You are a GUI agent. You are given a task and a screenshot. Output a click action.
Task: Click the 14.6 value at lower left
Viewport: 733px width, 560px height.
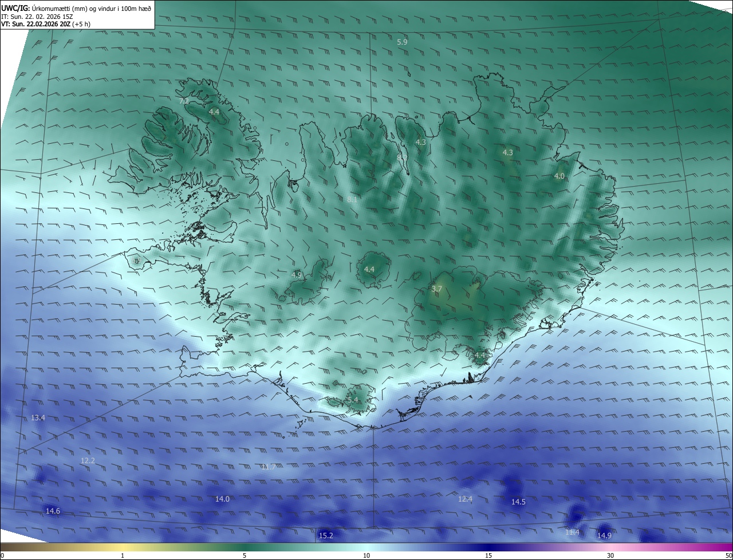coord(53,511)
